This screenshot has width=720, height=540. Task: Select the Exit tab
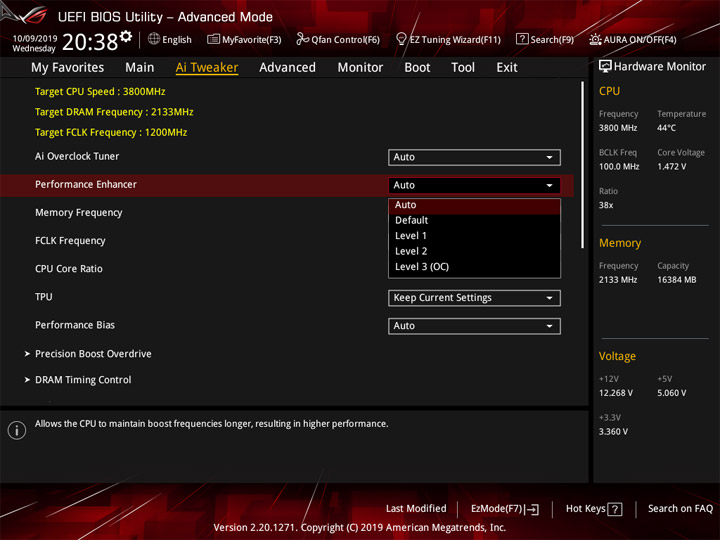507,68
